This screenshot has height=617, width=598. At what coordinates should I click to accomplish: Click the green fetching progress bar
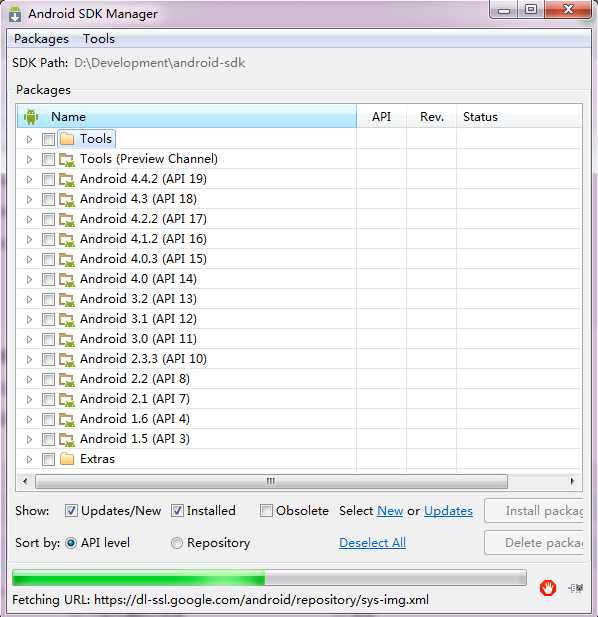pyautogui.click(x=269, y=578)
